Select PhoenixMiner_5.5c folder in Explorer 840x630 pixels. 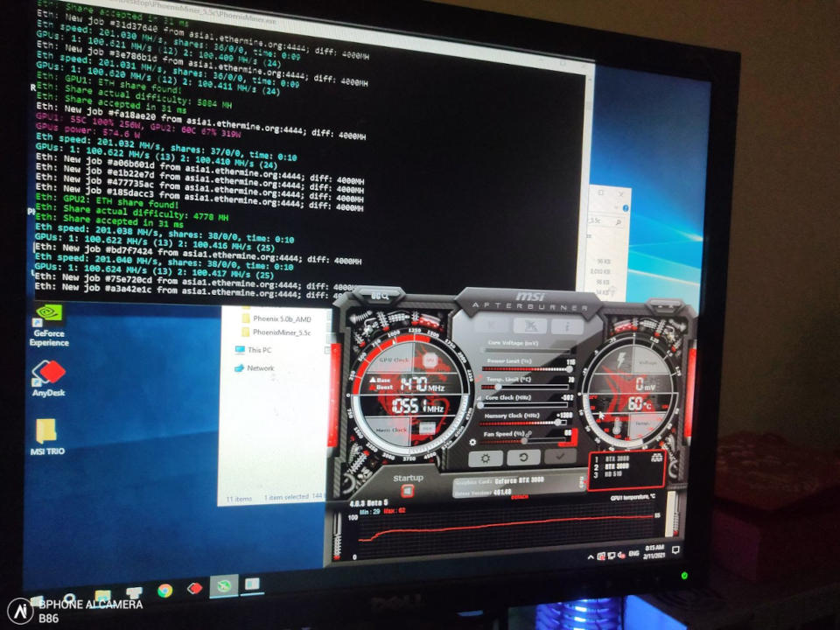pyautogui.click(x=276, y=332)
